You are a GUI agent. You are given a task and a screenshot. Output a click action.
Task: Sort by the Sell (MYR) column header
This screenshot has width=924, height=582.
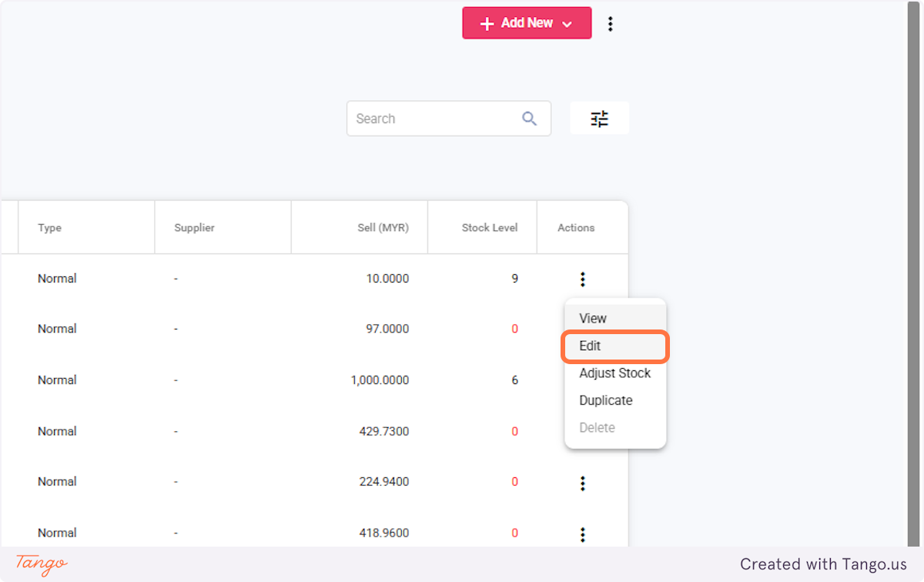point(360,228)
